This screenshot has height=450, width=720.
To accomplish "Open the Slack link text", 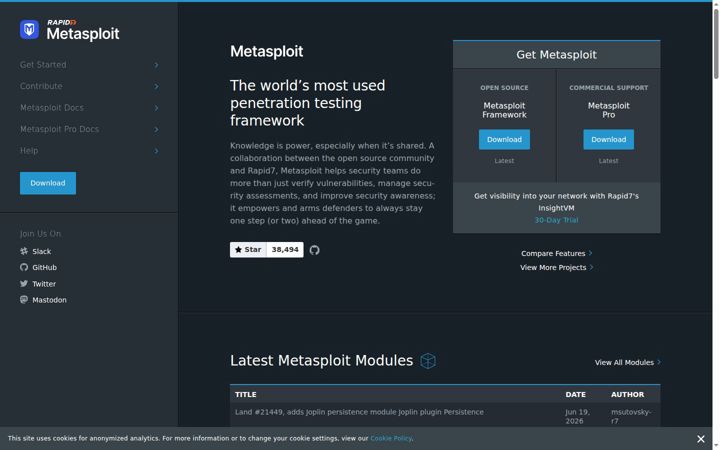I will point(42,252).
